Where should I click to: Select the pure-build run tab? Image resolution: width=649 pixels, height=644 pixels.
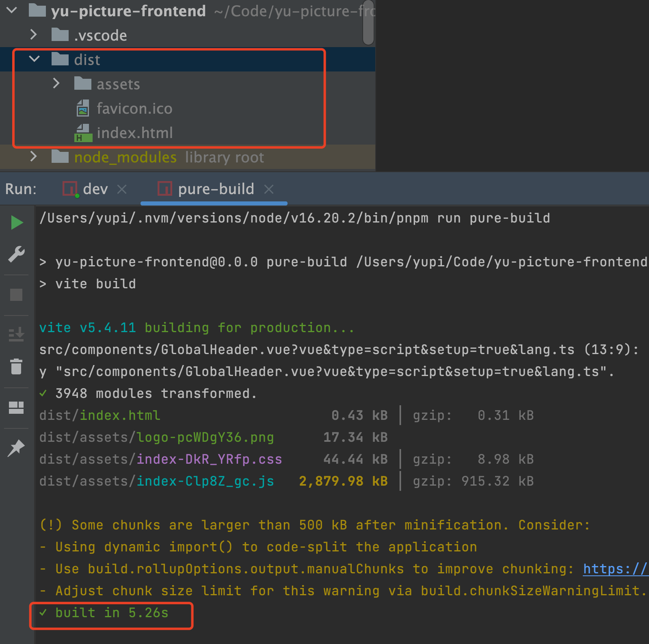215,189
